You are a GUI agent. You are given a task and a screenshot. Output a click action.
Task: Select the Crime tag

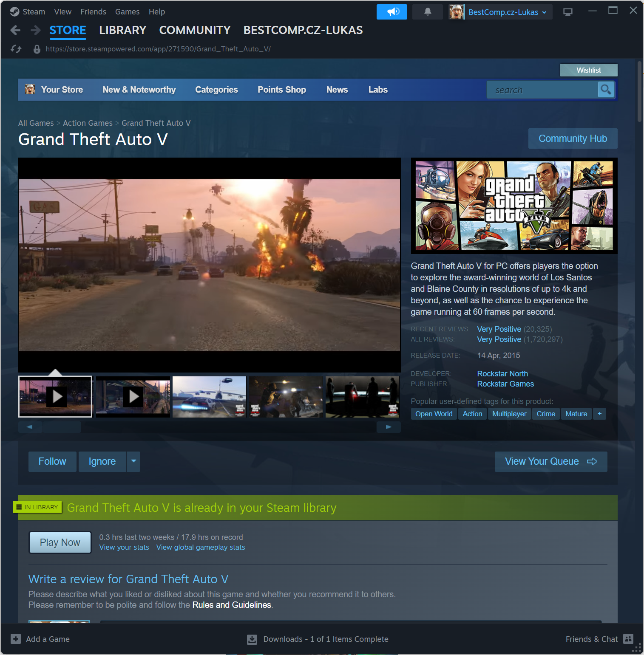coord(546,414)
